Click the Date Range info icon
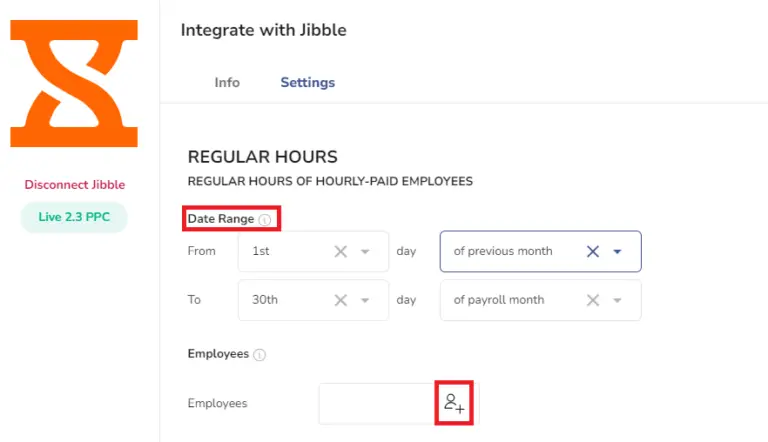Viewport: 768px width, 442px height. (264, 220)
